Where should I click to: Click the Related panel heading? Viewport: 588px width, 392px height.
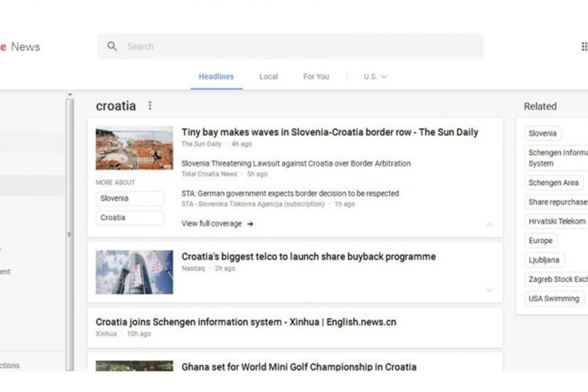540,106
